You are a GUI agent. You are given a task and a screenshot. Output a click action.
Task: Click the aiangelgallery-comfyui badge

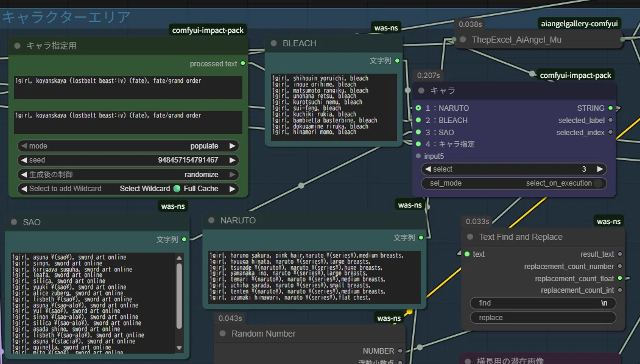579,23
